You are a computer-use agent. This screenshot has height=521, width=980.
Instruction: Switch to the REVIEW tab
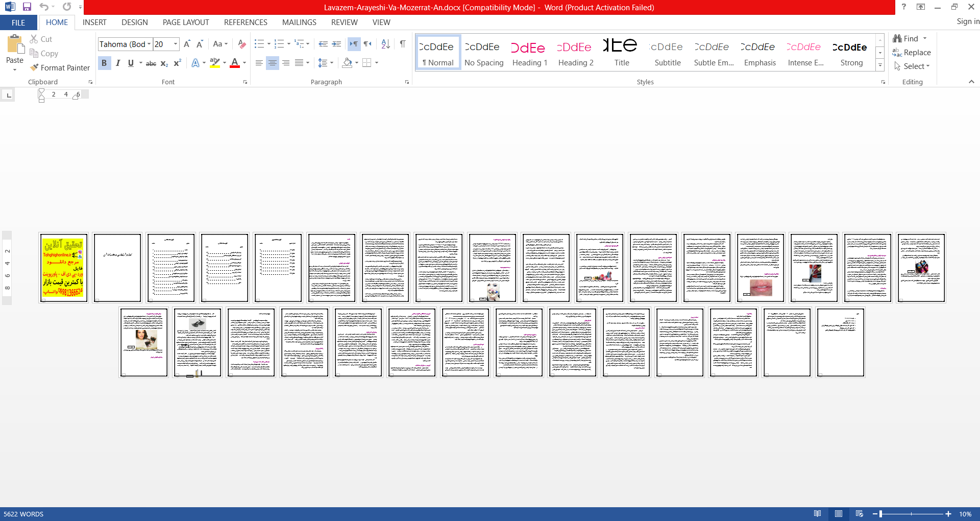pyautogui.click(x=345, y=22)
